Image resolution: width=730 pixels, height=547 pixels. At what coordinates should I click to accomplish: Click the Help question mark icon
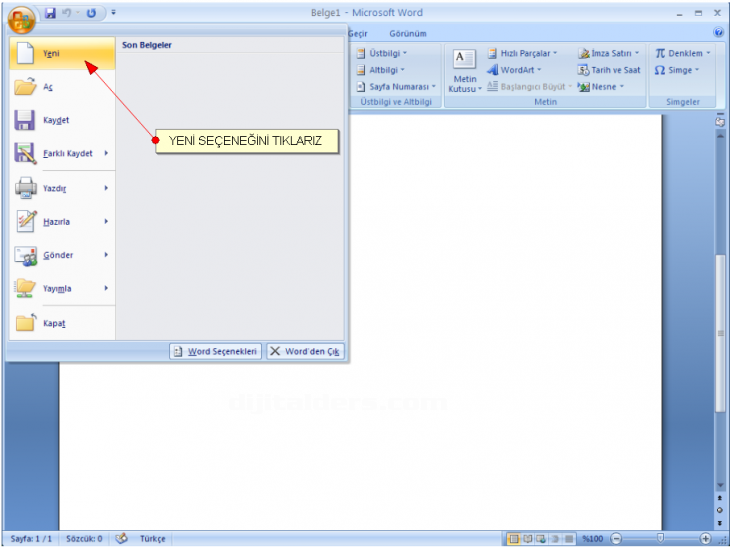coord(718,32)
